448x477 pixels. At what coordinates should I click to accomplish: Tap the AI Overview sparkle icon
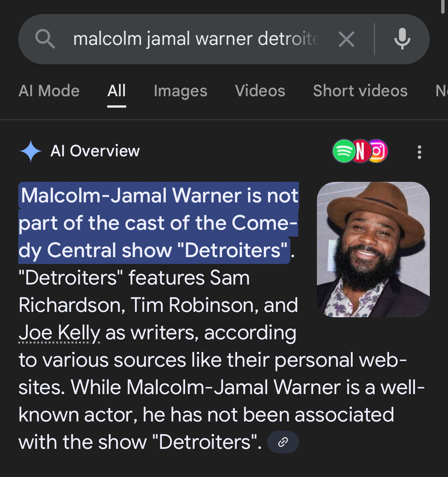pos(30,151)
